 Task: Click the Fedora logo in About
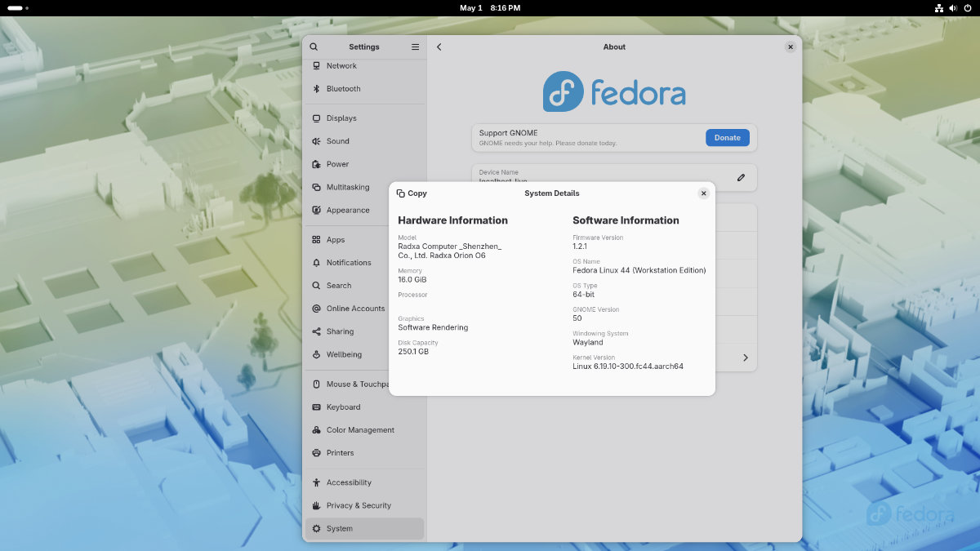point(614,91)
